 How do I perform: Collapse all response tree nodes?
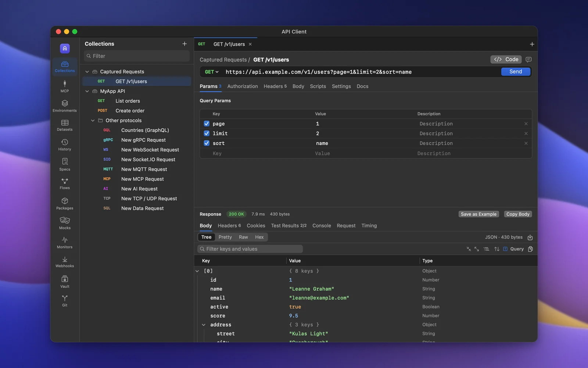click(469, 249)
